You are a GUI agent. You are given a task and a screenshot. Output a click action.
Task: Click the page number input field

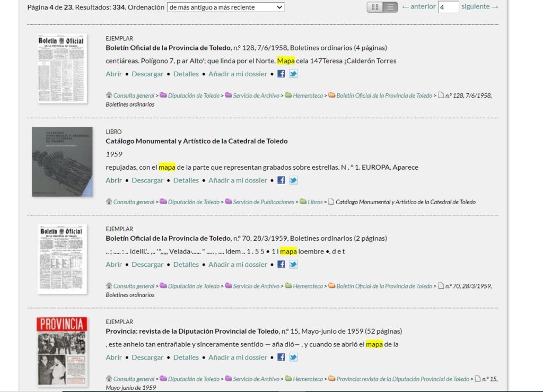tap(449, 7)
